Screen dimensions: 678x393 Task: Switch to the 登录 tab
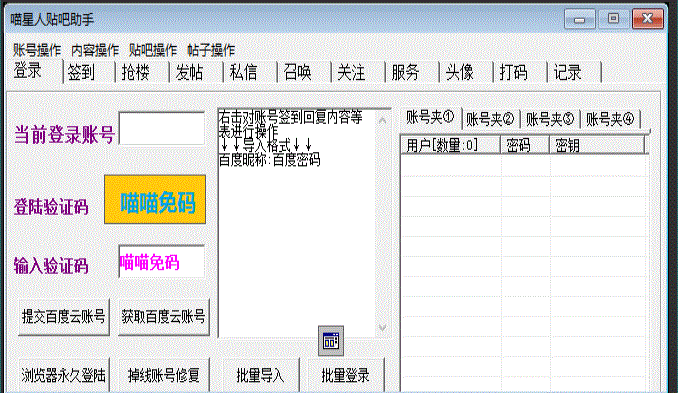click(x=34, y=70)
